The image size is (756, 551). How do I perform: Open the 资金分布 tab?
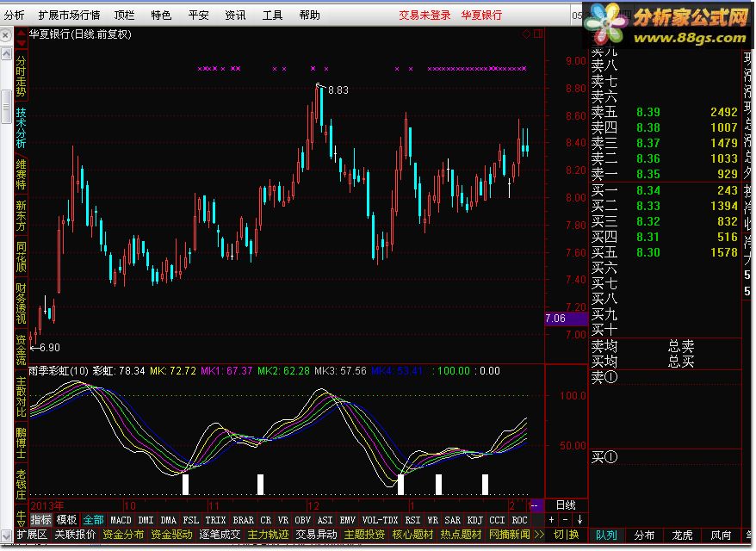pos(123,535)
